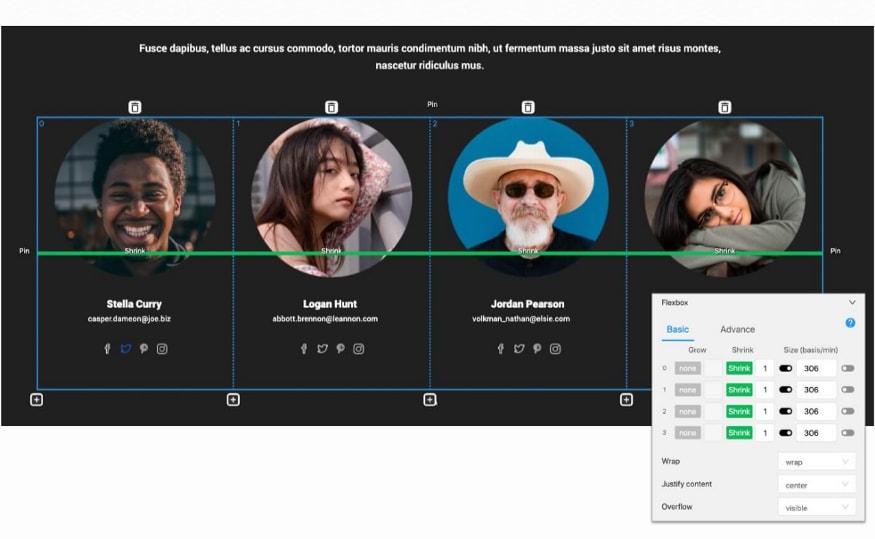The width and height of the screenshot is (875, 539).
Task: Click the size field 306 in row 3
Action: [x=816, y=432]
